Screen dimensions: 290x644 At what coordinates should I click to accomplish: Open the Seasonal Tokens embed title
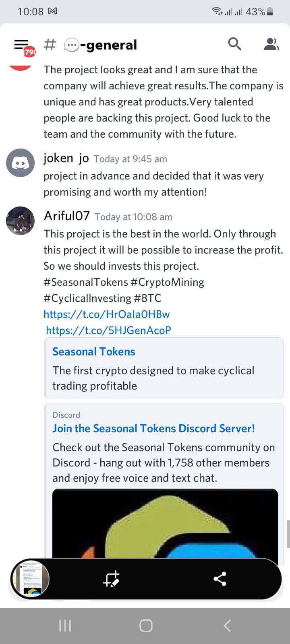click(x=94, y=352)
